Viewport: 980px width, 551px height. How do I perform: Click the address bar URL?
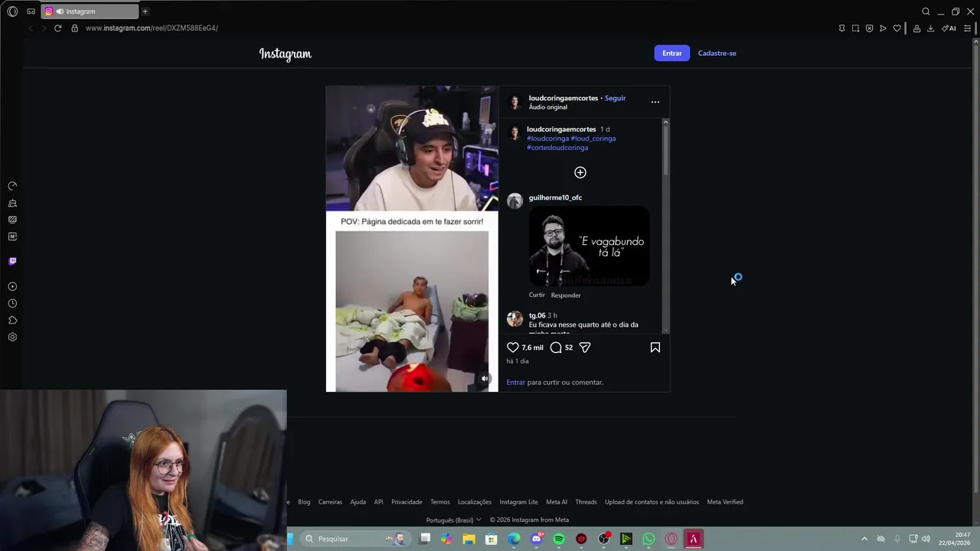(152, 28)
